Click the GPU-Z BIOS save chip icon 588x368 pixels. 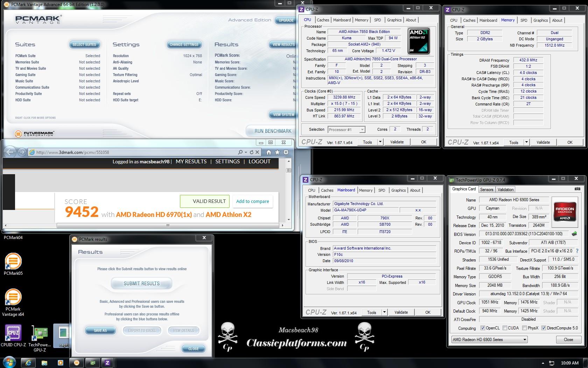[574, 233]
